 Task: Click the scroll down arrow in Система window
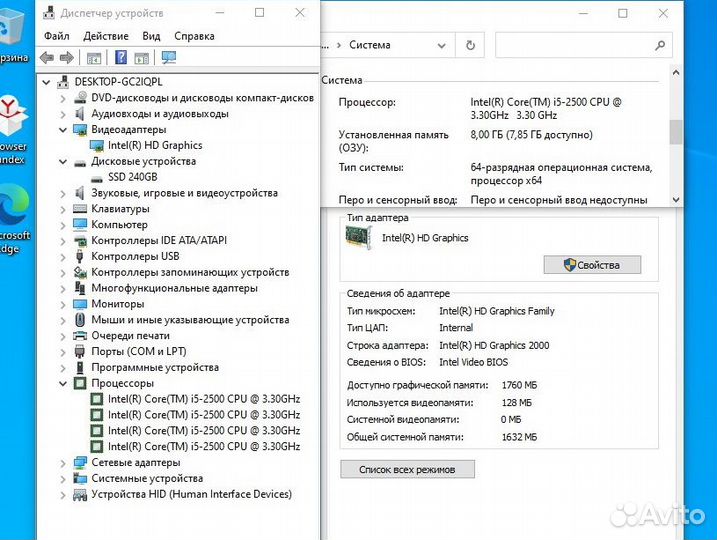point(675,200)
